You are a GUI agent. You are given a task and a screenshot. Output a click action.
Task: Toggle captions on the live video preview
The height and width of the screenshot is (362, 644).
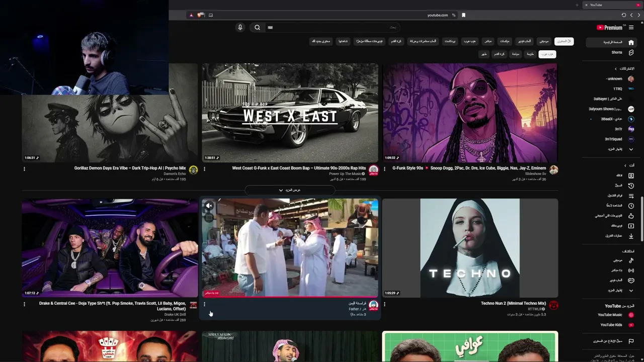coord(209,218)
